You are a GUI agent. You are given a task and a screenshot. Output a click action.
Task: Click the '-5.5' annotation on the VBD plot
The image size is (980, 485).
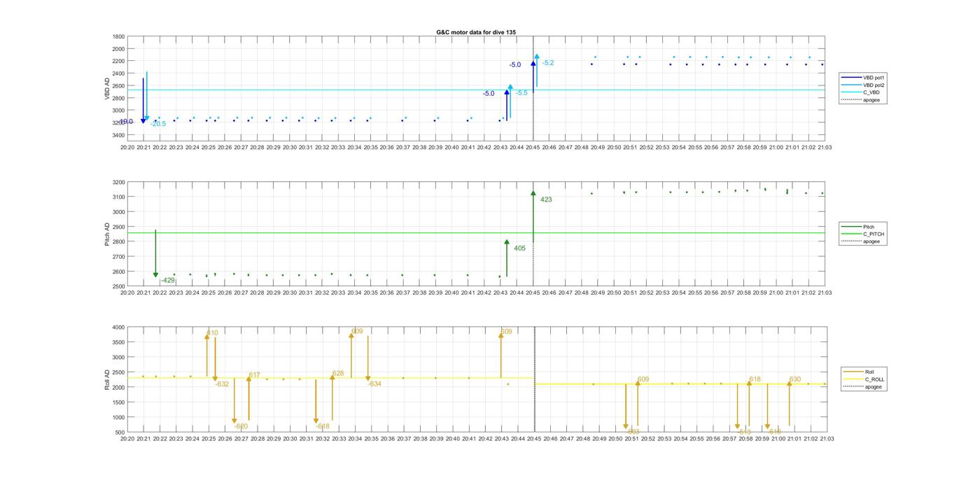(x=521, y=93)
